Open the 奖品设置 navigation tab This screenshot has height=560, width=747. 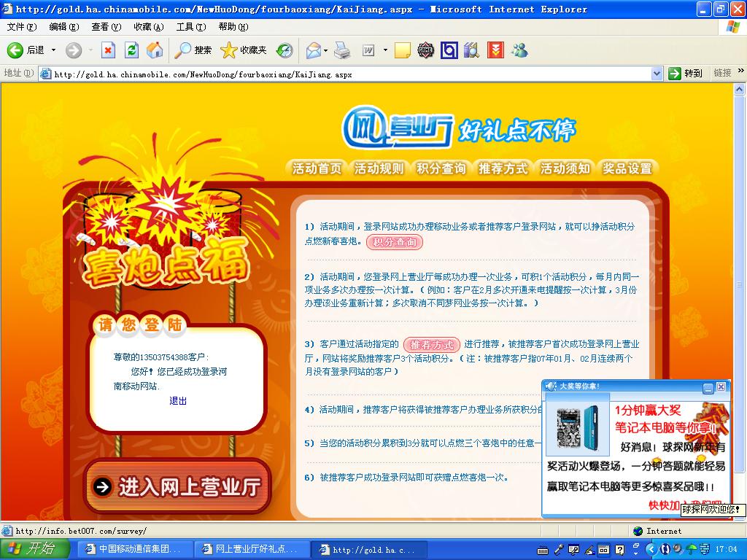tap(627, 168)
